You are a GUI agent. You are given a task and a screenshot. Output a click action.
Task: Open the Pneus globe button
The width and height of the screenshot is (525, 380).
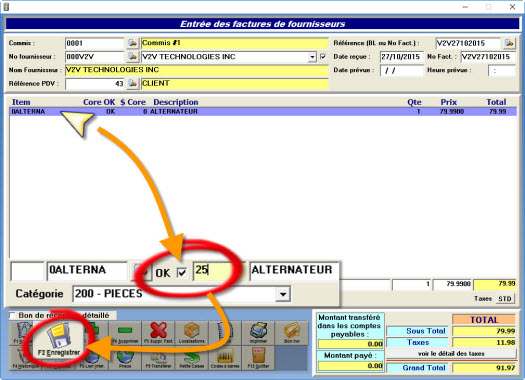point(125,358)
